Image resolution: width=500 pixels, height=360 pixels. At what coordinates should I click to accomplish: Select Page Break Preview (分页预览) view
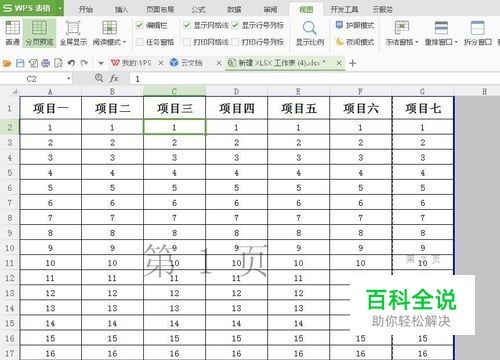click(x=39, y=33)
